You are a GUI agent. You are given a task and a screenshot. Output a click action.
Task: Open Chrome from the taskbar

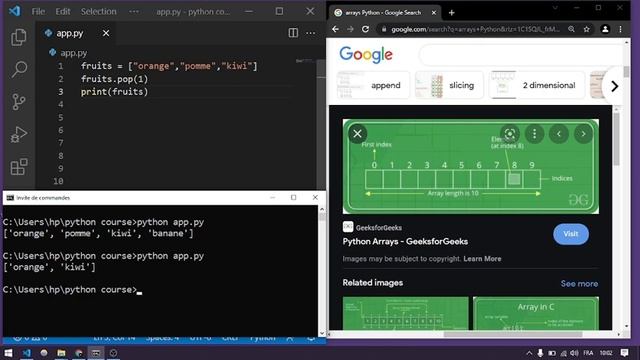click(x=79, y=353)
